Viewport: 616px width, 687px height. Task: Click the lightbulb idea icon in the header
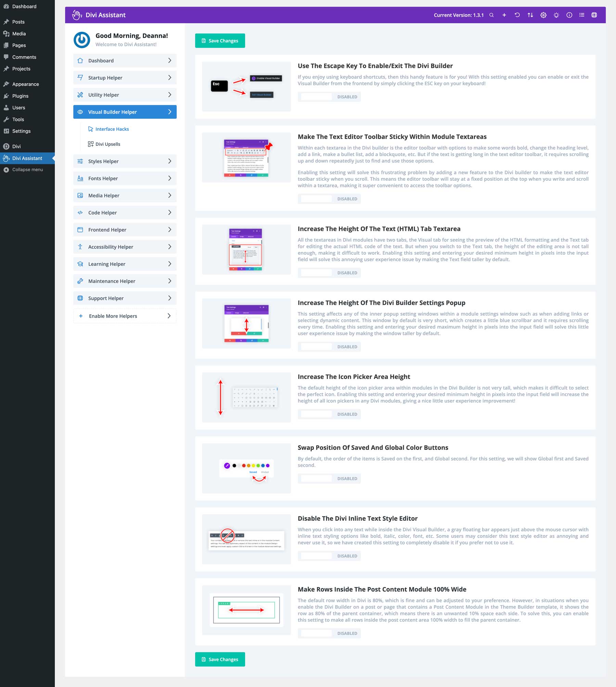556,15
